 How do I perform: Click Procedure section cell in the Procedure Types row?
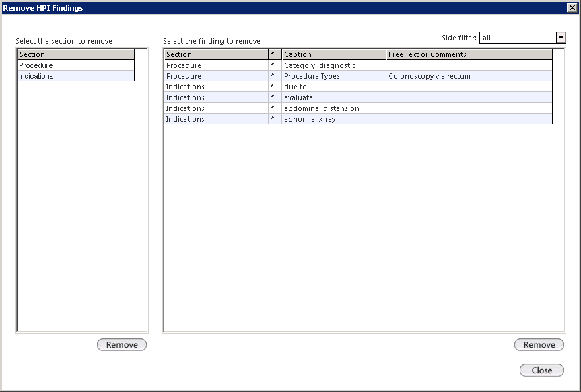point(216,76)
